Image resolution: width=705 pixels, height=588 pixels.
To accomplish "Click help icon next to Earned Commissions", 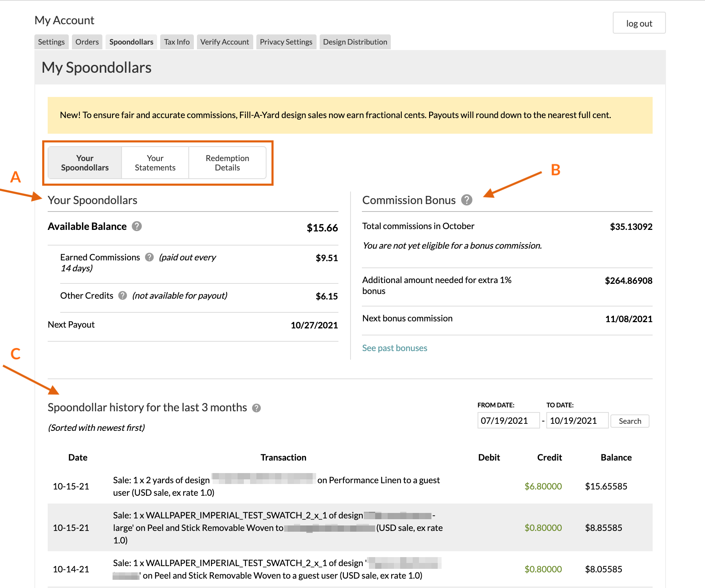I will (149, 257).
